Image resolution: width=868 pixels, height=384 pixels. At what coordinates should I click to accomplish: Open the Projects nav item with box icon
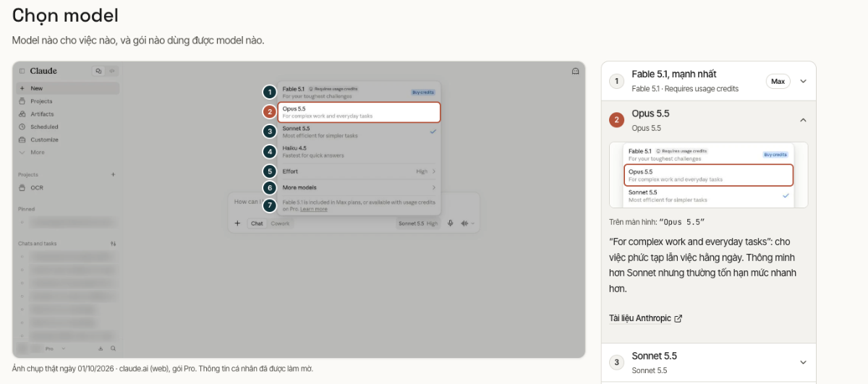(x=69, y=101)
